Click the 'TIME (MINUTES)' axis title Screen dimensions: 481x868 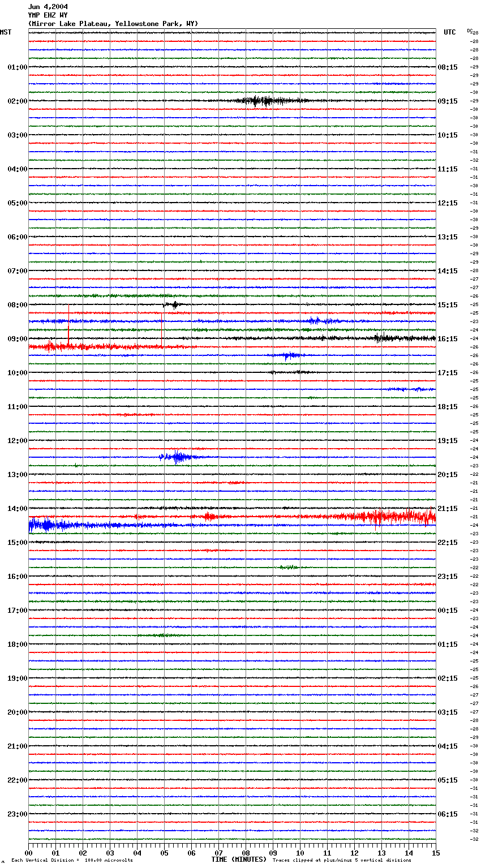coord(239,860)
